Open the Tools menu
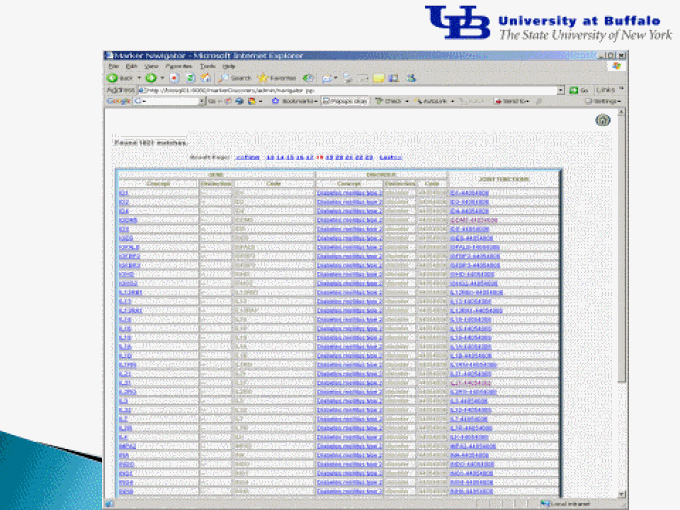This screenshot has width=680, height=510. tap(207, 66)
